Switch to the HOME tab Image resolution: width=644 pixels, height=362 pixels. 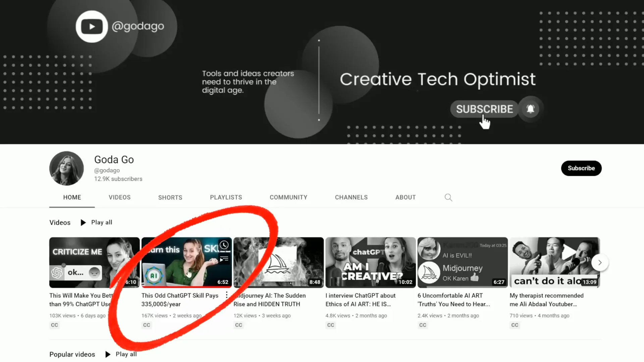click(72, 197)
